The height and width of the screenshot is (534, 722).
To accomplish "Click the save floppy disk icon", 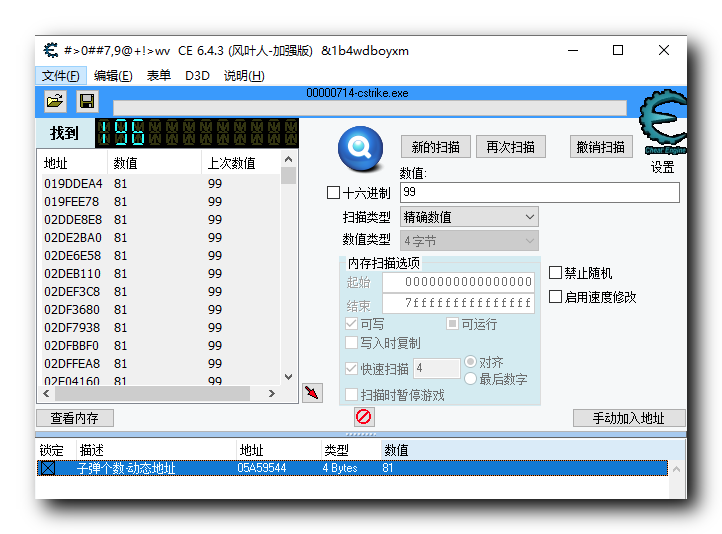I will click(87, 101).
